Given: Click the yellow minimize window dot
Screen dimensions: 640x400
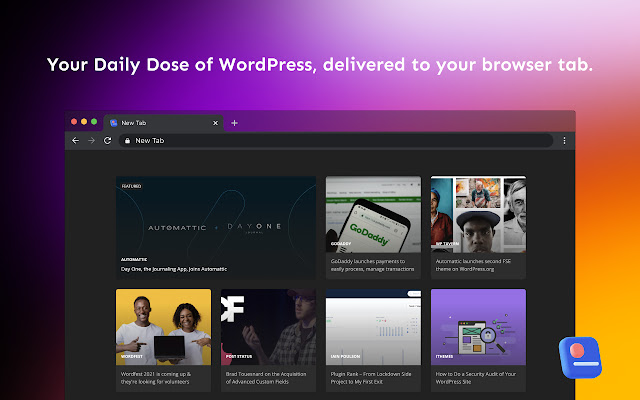Looking at the screenshot, I should pos(84,122).
